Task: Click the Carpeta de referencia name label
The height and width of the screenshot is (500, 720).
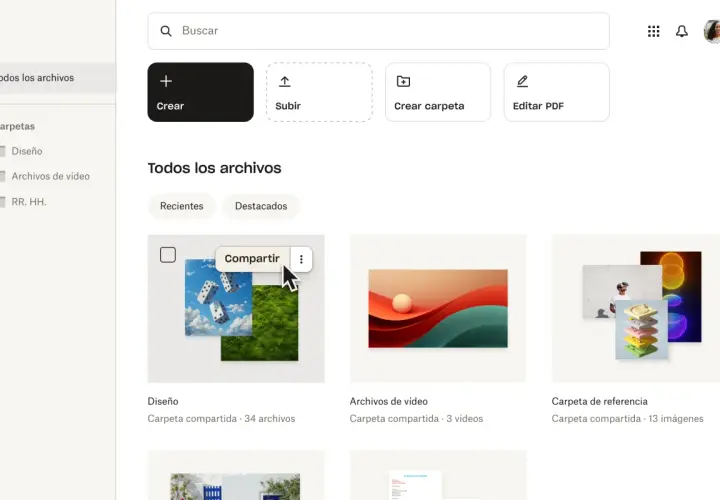Action: 599,401
